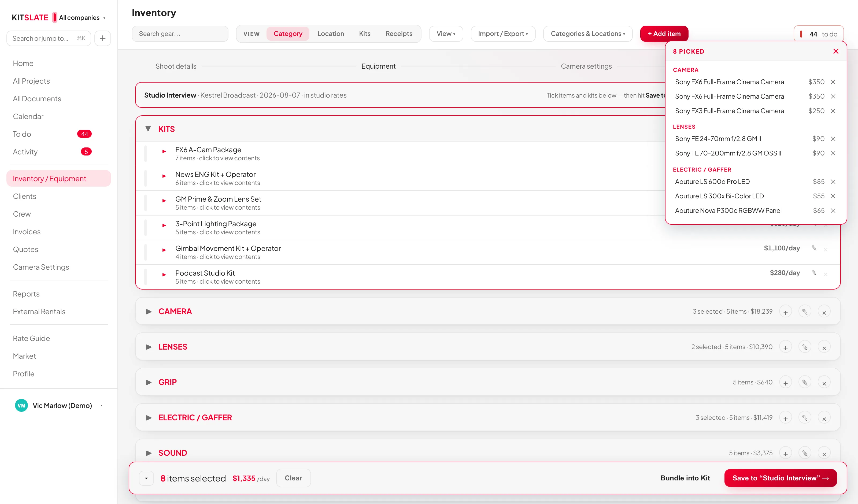Viewport: 858px width, 504px height.
Task: Remove Sony FX3 Full-Frame Cinema Camera from picked
Action: 833,111
